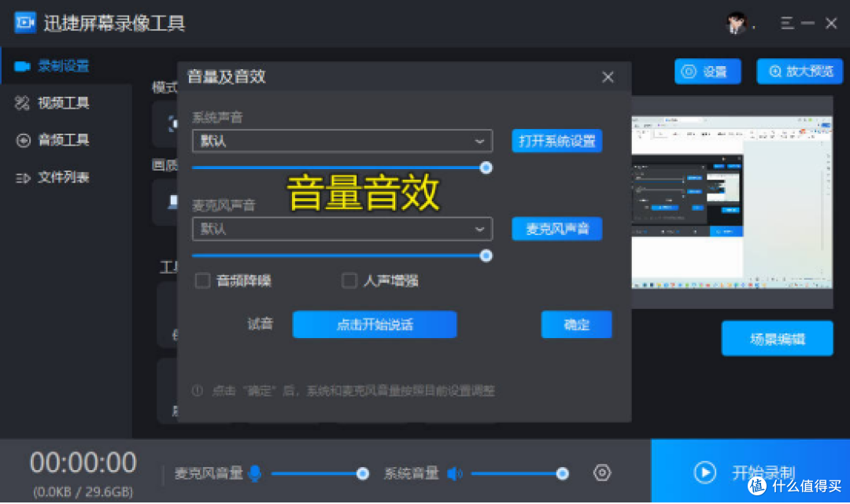Confirm with the 确定 button
The width and height of the screenshot is (850, 504).
click(x=576, y=324)
